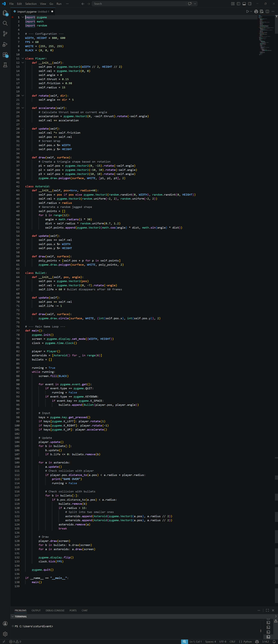Viewport: 278px width, 644px height.
Task: Switch to the DEBUG CONSOLE tab
Action: pos(55,610)
